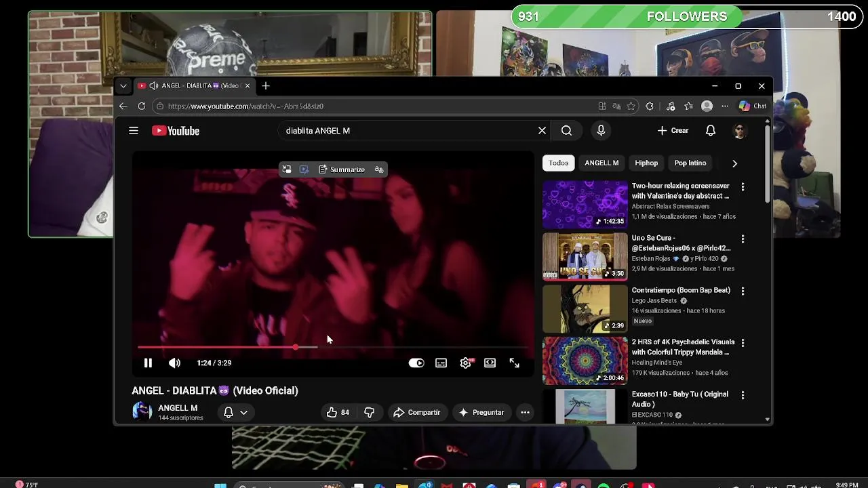Open the 2 HRS of 4K Psychedelic Visuals title

(683, 347)
